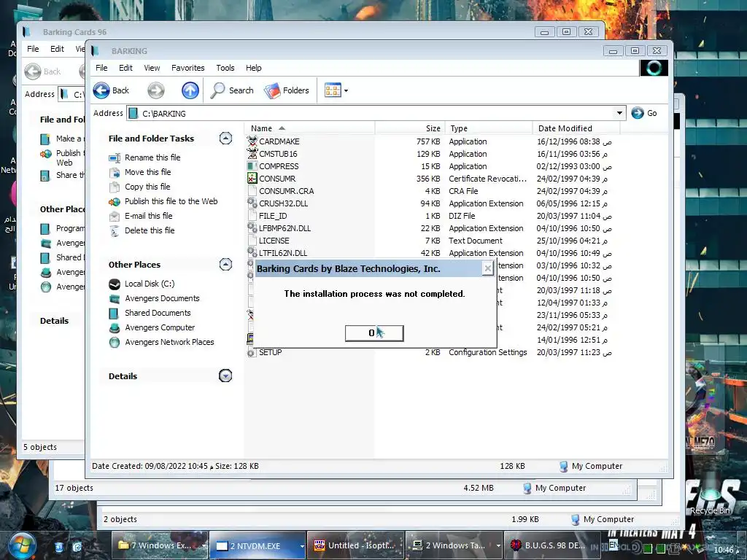The height and width of the screenshot is (560, 747).
Task: Switch to 2 Windows Ta... taskbar group
Action: point(454,545)
